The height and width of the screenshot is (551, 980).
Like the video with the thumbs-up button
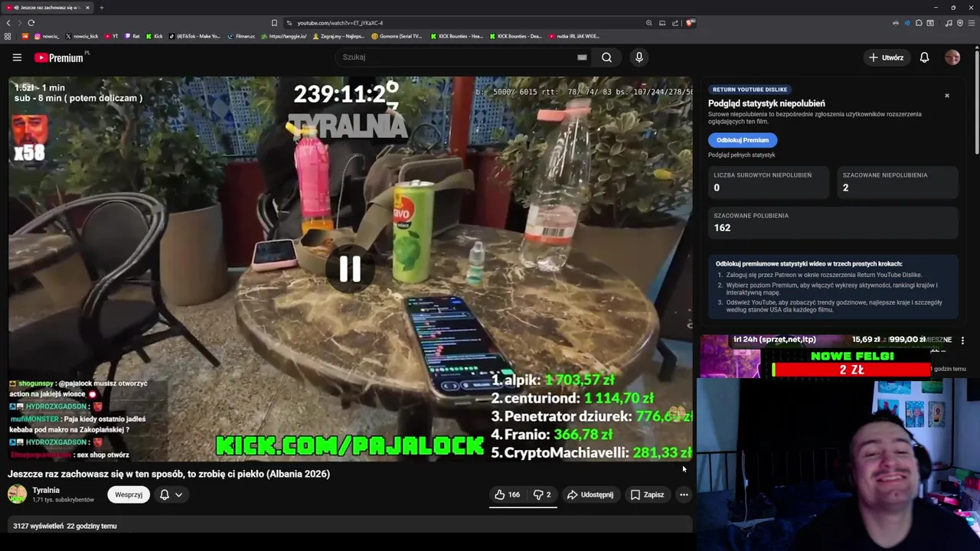tap(507, 494)
